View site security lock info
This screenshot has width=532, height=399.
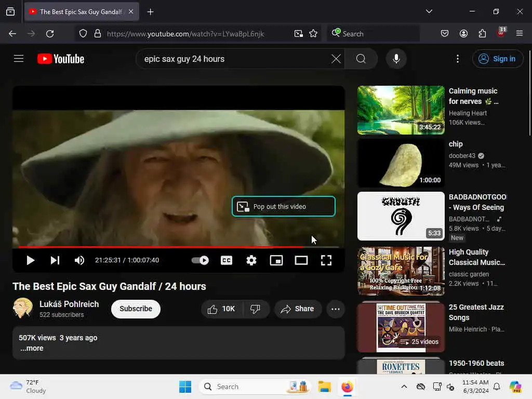pyautogui.click(x=98, y=34)
